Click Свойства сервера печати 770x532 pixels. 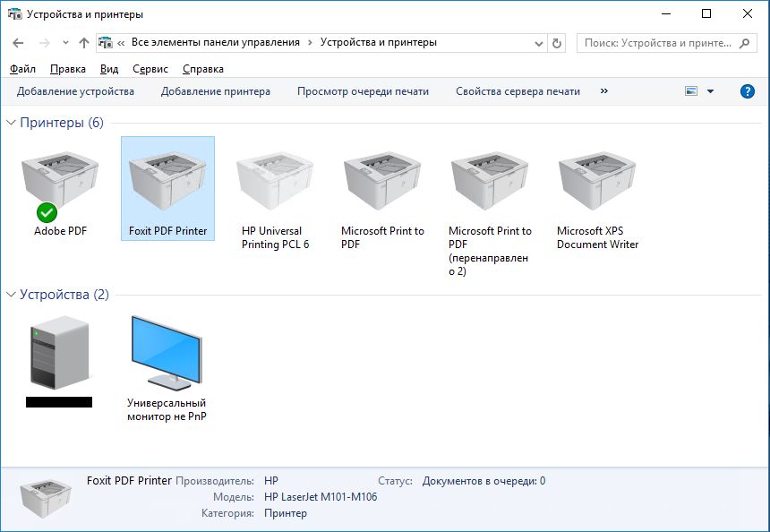[518, 91]
